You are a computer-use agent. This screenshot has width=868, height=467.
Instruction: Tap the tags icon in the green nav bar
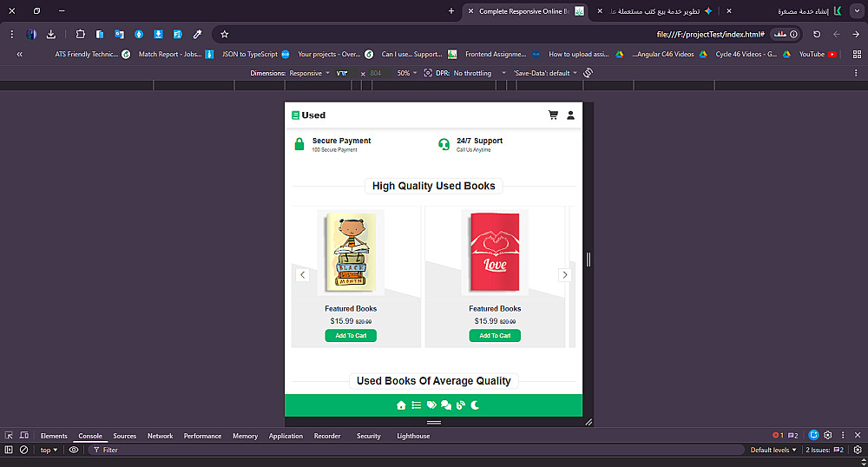coord(431,405)
